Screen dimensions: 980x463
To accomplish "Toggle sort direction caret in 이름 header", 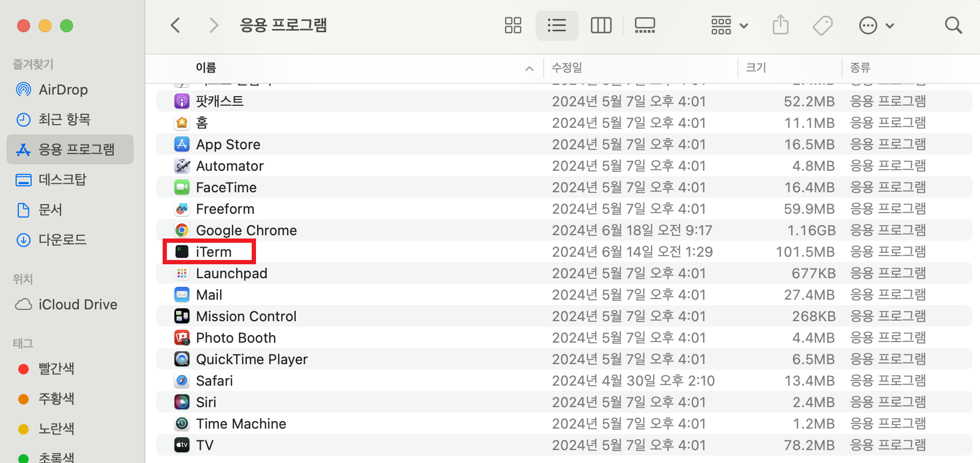I will [x=529, y=68].
